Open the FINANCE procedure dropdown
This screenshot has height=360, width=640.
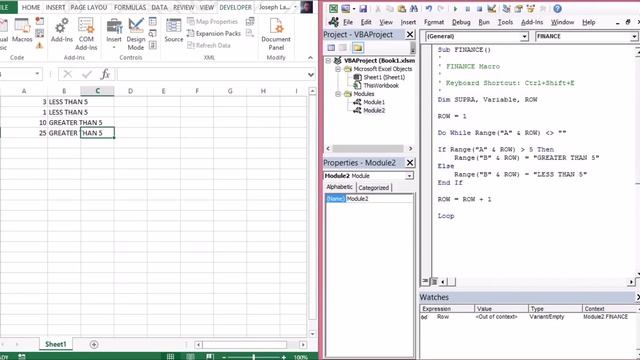pyautogui.click(x=634, y=36)
